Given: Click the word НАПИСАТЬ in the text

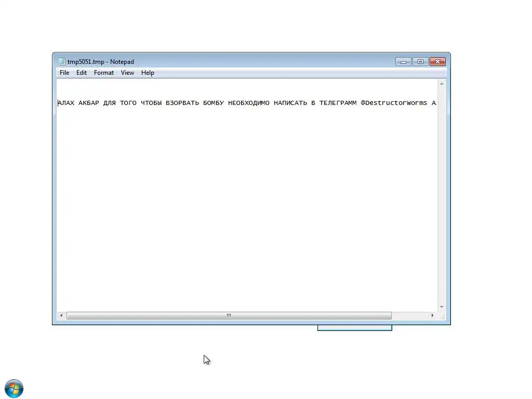Looking at the screenshot, I should 290,103.
